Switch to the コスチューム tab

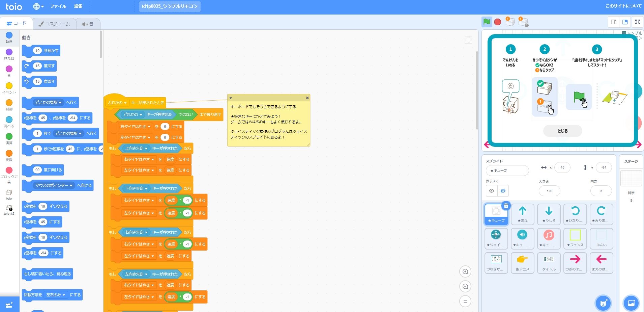tap(54, 24)
